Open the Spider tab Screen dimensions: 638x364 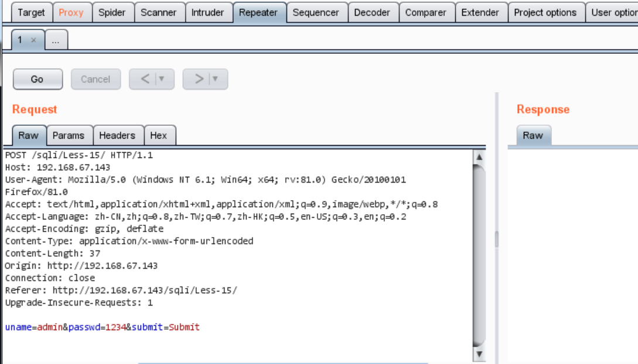click(x=112, y=13)
